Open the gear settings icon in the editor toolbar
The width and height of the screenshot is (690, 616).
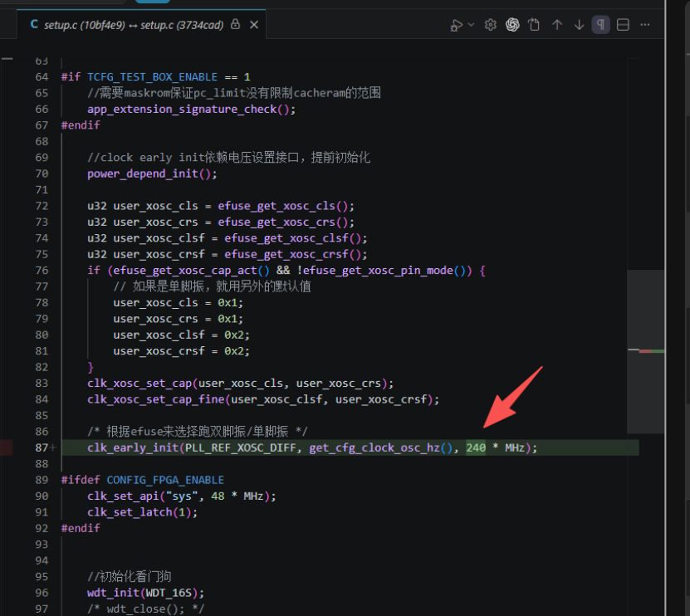pos(490,25)
